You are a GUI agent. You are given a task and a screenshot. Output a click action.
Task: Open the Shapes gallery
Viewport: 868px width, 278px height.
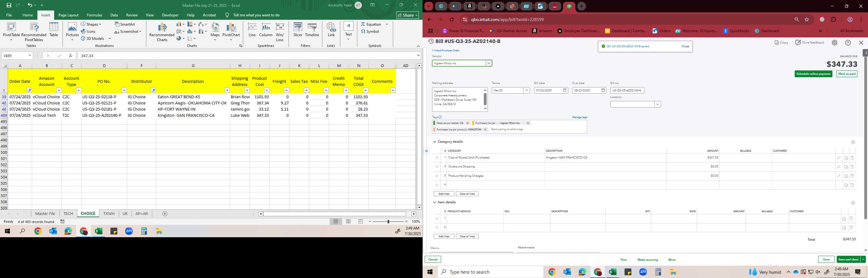[x=91, y=24]
